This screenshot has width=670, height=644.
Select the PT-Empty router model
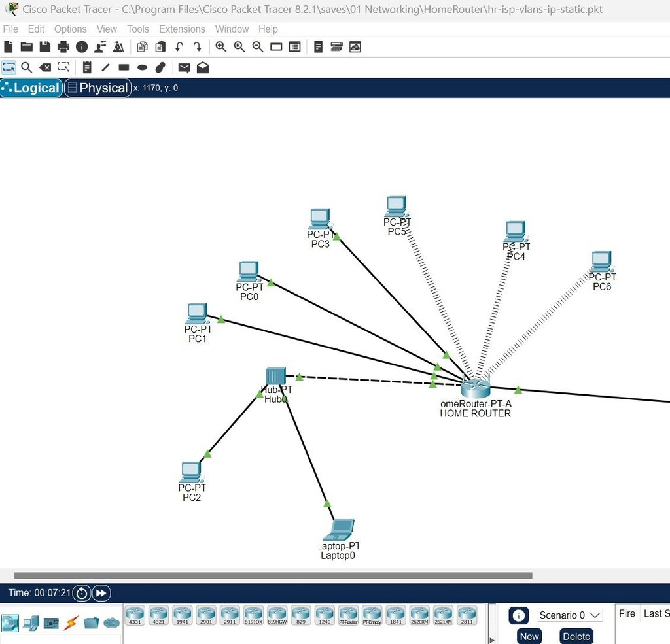point(372,615)
